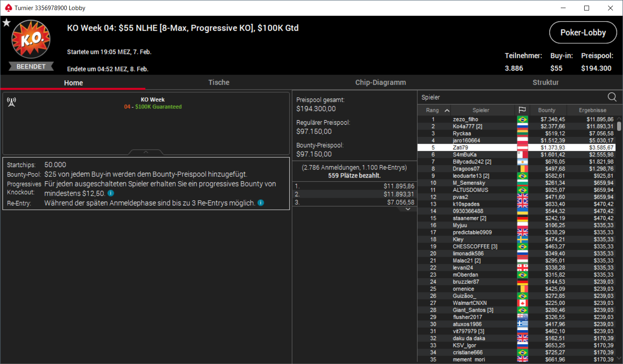Image resolution: width=623 pixels, height=364 pixels.
Task: Sort by the Bounty column header
Action: (547, 110)
